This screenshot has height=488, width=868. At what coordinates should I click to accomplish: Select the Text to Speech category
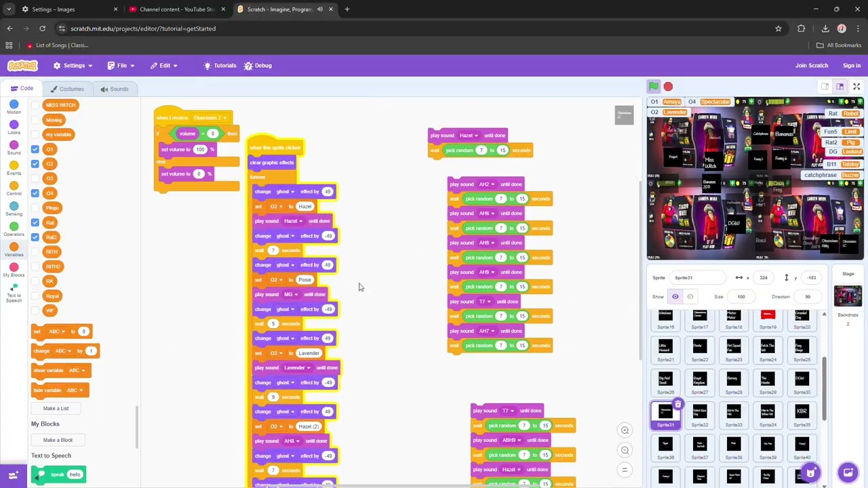[14, 293]
